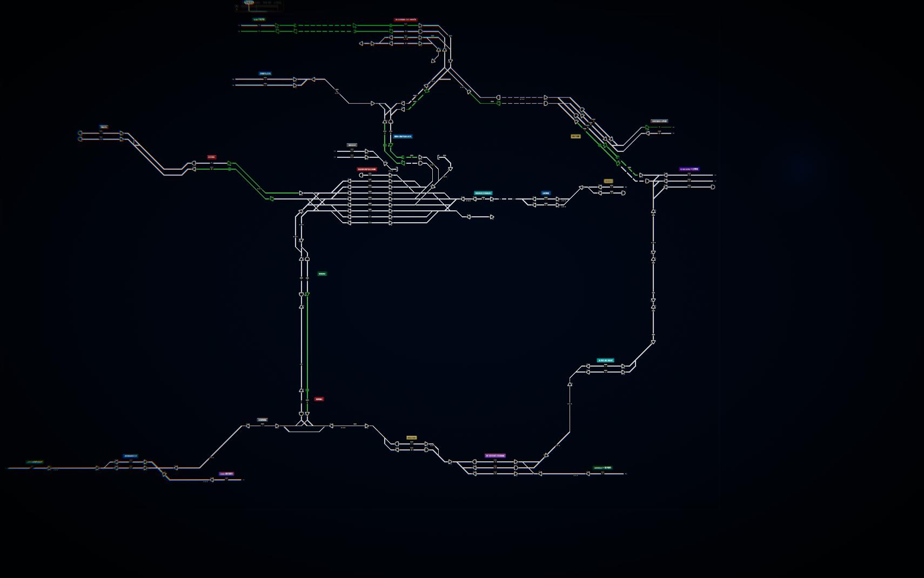Select the purple label above the bottom three-track station
924x578 pixels.
[495, 456]
